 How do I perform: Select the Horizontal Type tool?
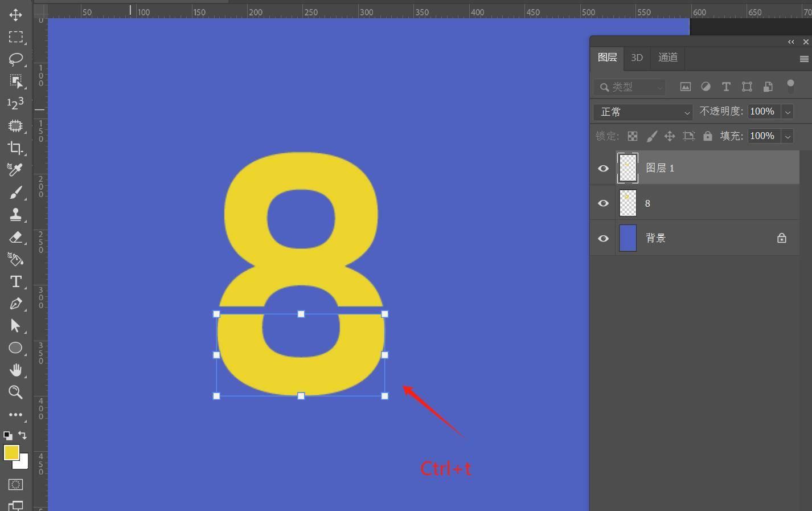pyautogui.click(x=15, y=281)
